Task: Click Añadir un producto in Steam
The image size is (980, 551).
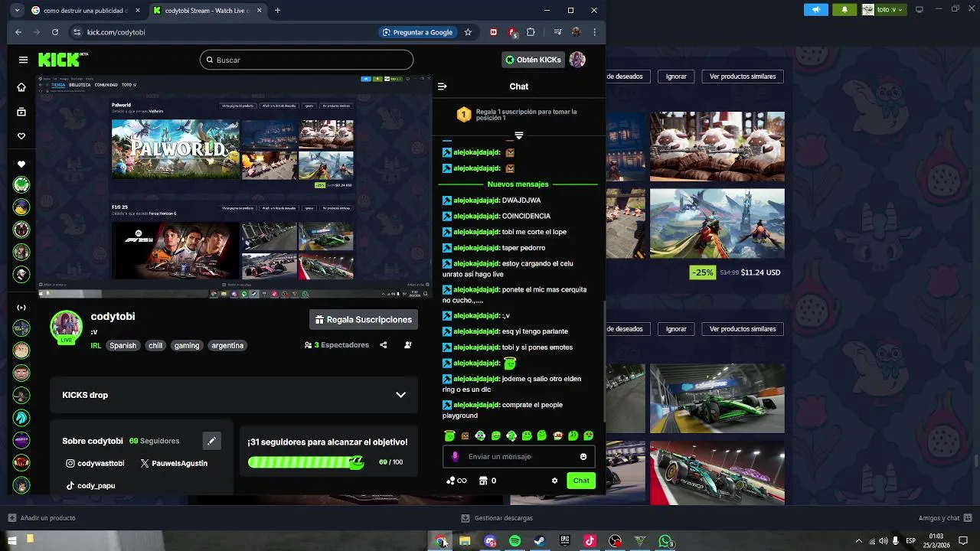Action: pos(42,518)
